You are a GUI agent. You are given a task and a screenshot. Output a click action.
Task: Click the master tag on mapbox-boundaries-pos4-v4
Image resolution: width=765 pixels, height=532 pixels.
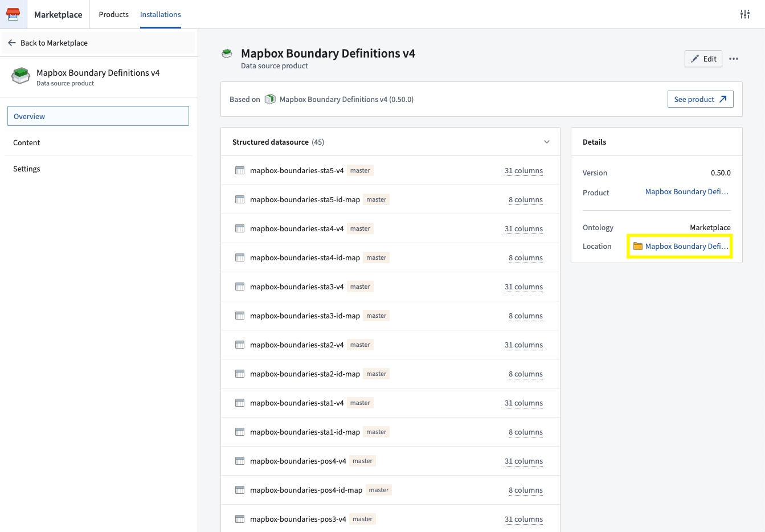pos(362,461)
